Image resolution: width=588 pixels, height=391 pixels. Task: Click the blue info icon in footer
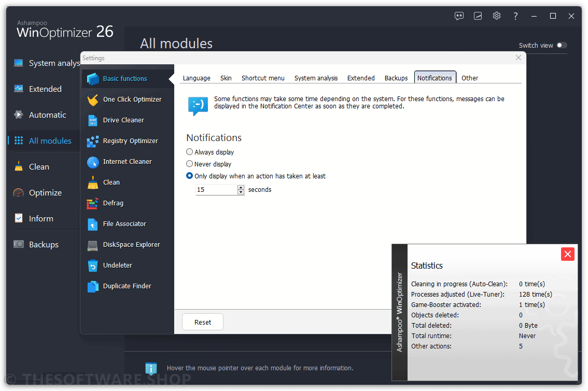click(151, 369)
